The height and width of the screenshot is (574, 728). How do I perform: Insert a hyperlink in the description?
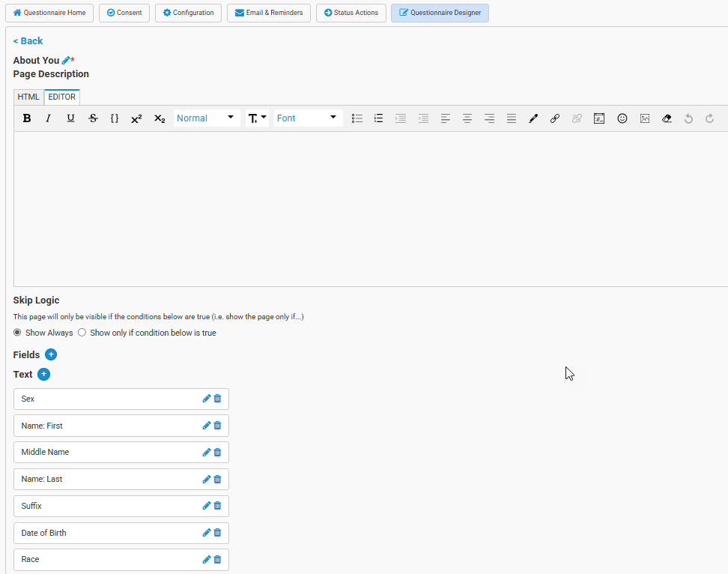coord(555,118)
